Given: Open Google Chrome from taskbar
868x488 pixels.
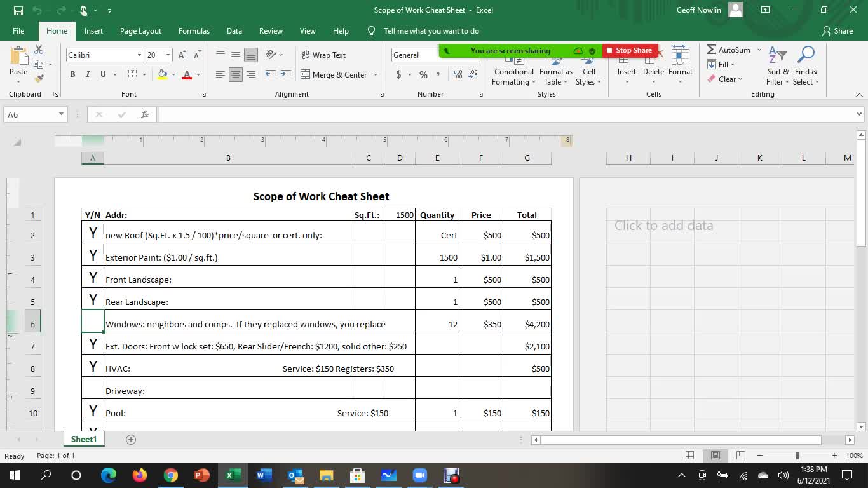Looking at the screenshot, I should 170,475.
